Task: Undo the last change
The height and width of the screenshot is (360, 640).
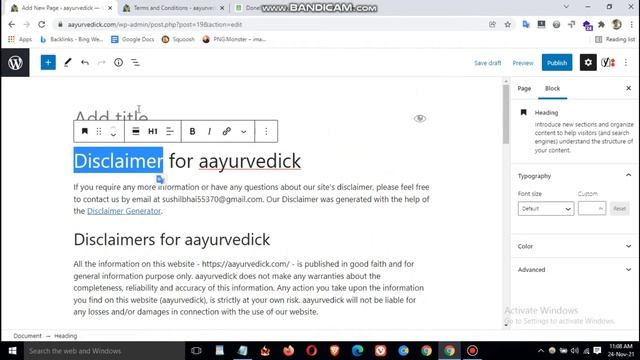Action: pos(85,62)
